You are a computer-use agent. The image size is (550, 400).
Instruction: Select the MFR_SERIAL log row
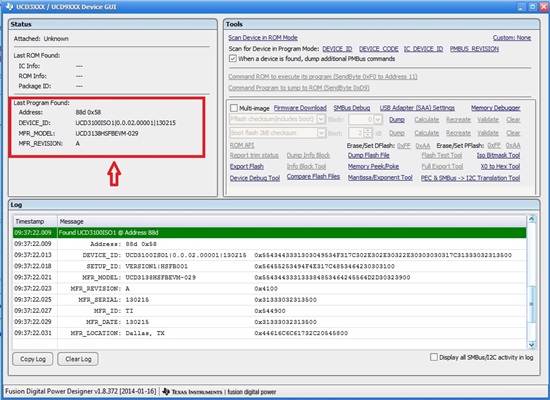click(x=269, y=300)
